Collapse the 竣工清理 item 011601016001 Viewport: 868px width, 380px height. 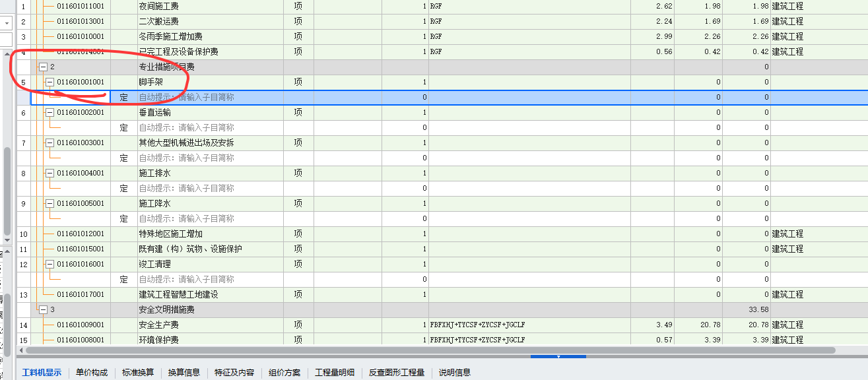tap(50, 264)
